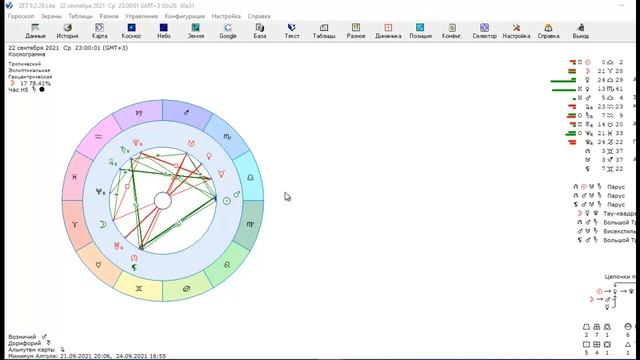
Task: Open the Управление menu
Action: pos(141,16)
